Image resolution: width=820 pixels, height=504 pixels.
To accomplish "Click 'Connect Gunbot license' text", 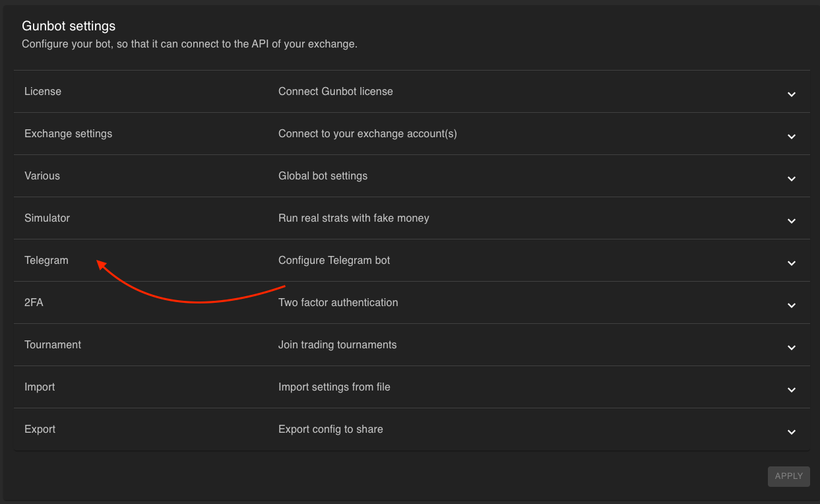I will click(336, 92).
